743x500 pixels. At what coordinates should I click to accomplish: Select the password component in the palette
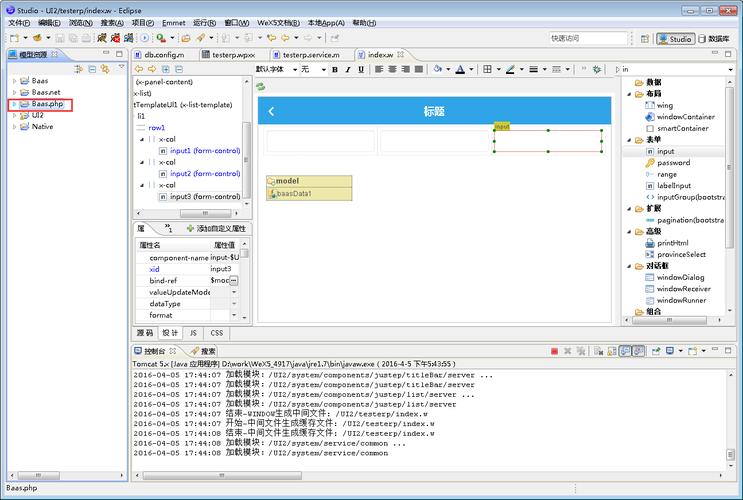(673, 163)
